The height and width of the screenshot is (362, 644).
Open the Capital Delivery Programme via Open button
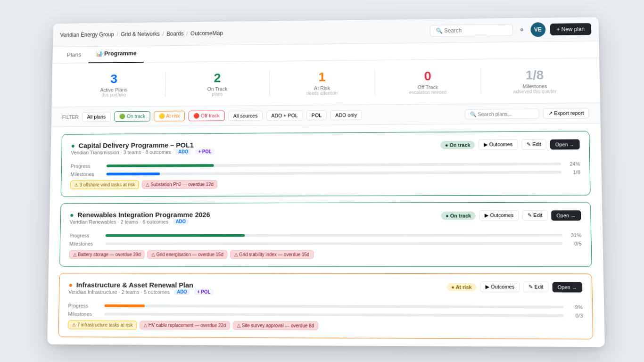pyautogui.click(x=564, y=144)
